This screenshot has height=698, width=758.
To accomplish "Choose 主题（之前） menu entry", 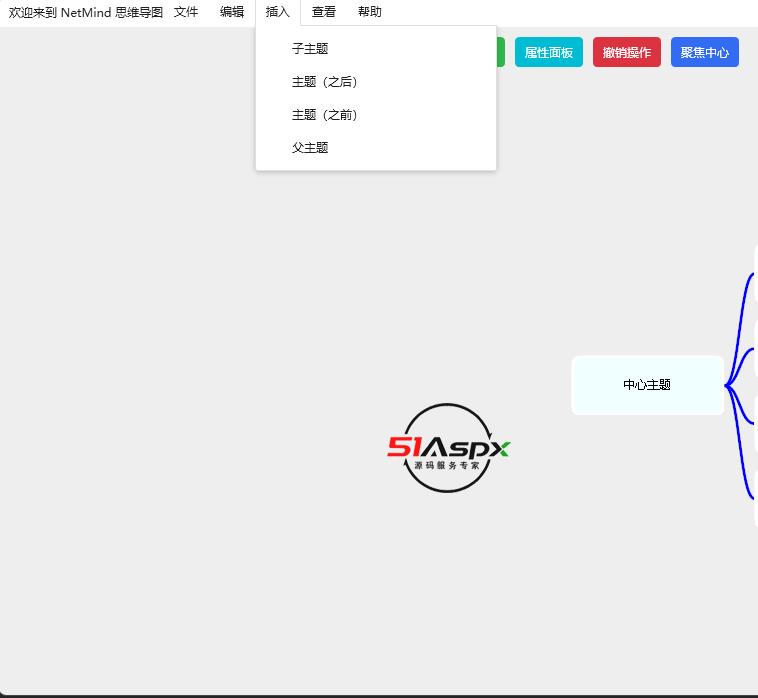I will (x=376, y=115).
